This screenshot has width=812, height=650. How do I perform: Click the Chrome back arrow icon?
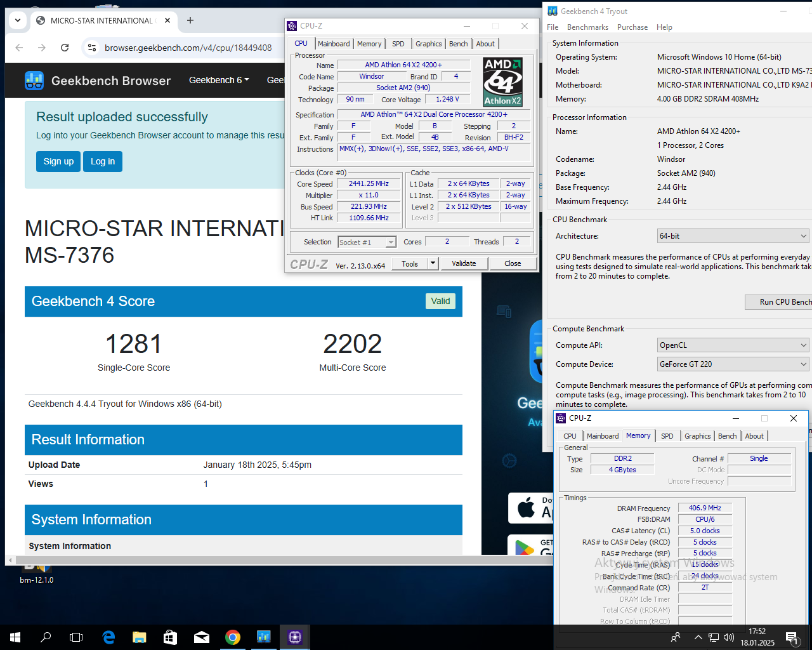pyautogui.click(x=19, y=48)
